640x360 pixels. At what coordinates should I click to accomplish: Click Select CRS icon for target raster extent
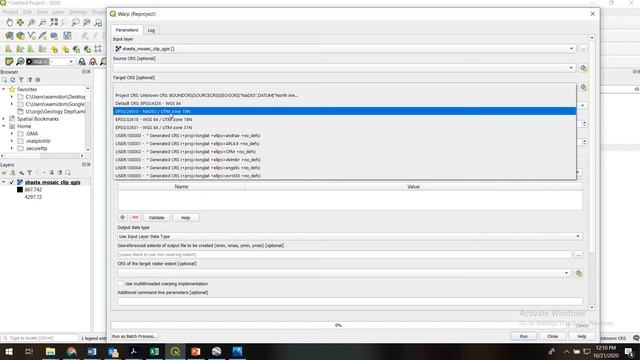point(578,273)
